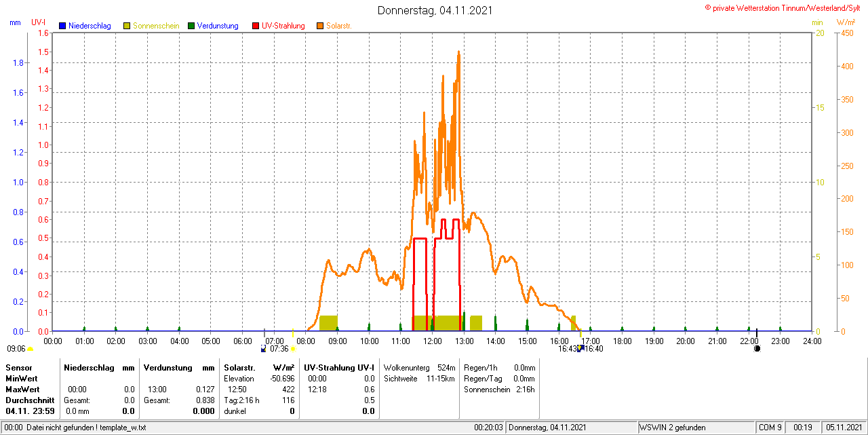Image resolution: width=868 pixels, height=435 pixels.
Task: Click the 18:00 time axis label
Action: coord(622,341)
